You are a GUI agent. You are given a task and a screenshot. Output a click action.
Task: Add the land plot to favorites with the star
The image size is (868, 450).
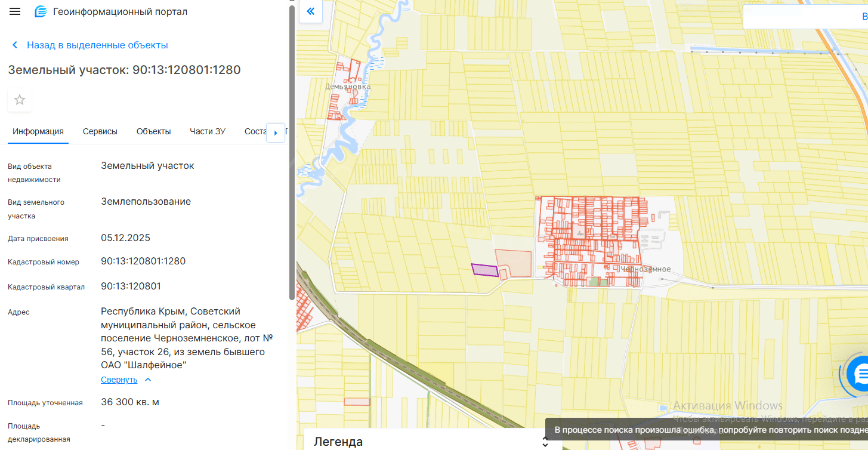tap(20, 100)
